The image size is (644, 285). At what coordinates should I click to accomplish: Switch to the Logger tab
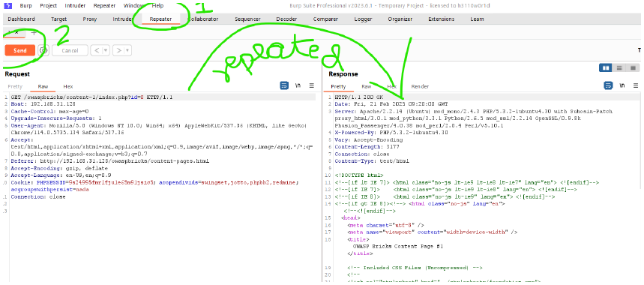tap(363, 19)
